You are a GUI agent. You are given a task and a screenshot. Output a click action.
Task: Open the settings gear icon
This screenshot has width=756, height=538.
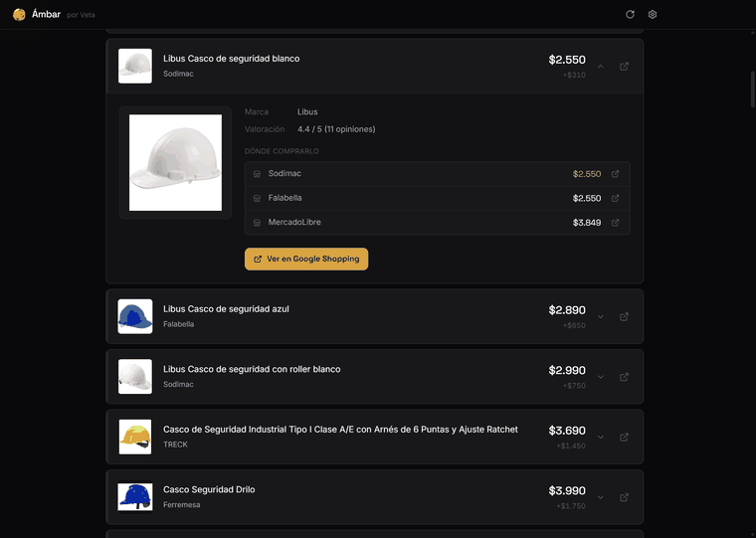[653, 15]
